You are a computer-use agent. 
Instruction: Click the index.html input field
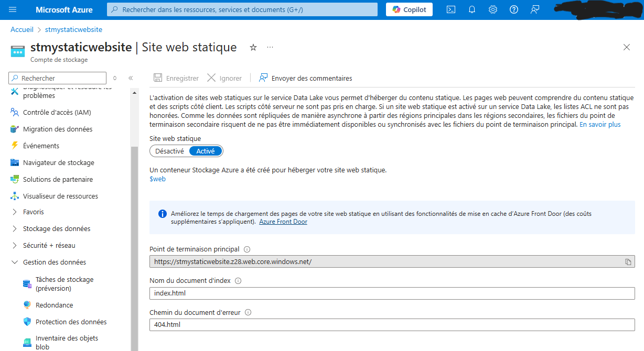click(392, 293)
